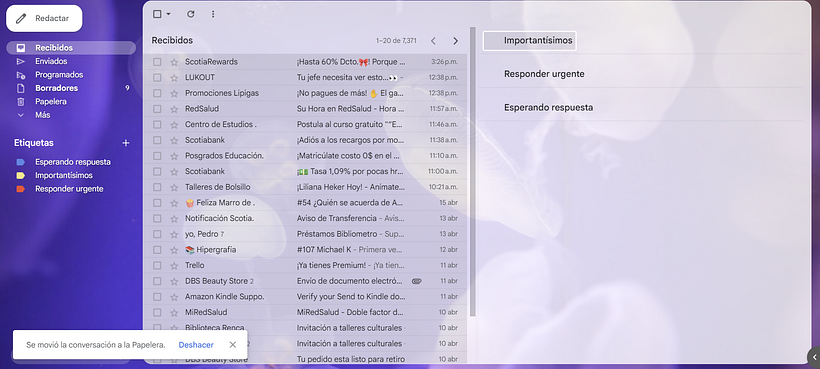The width and height of the screenshot is (820, 369).
Task: Click the Redactar compose button
Action: click(44, 18)
